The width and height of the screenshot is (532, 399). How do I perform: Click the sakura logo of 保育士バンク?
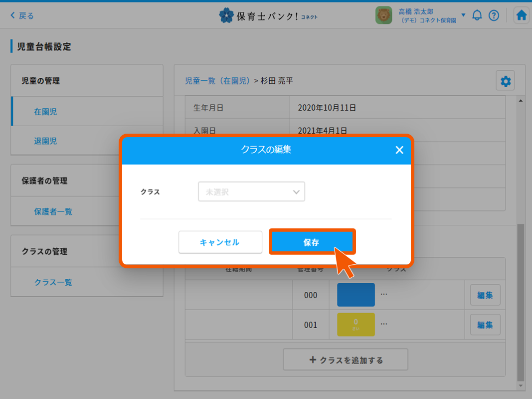tap(226, 16)
